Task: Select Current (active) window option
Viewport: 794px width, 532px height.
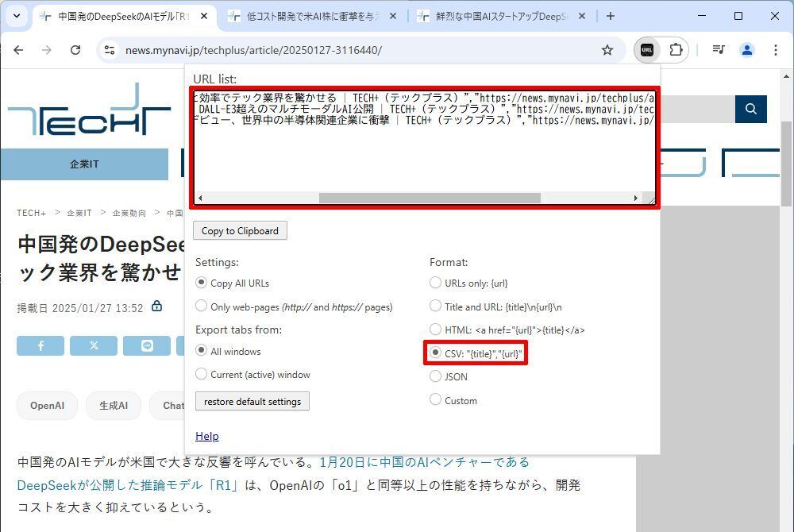Action: 201,373
